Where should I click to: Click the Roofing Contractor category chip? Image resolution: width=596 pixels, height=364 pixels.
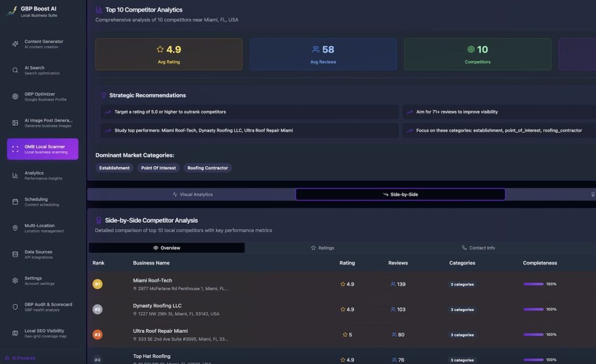click(208, 168)
